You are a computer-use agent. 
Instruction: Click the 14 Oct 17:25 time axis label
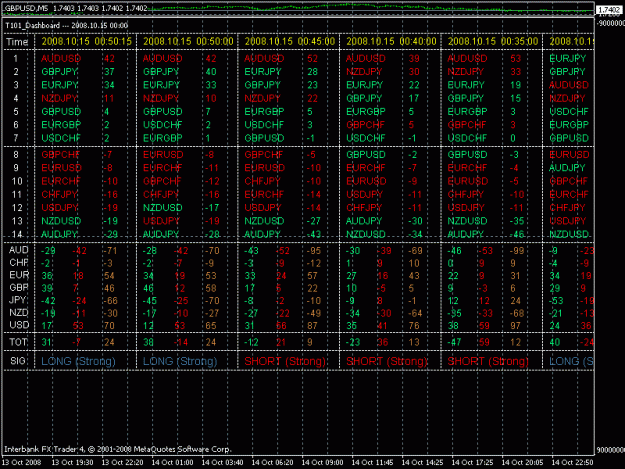[x=472, y=463]
